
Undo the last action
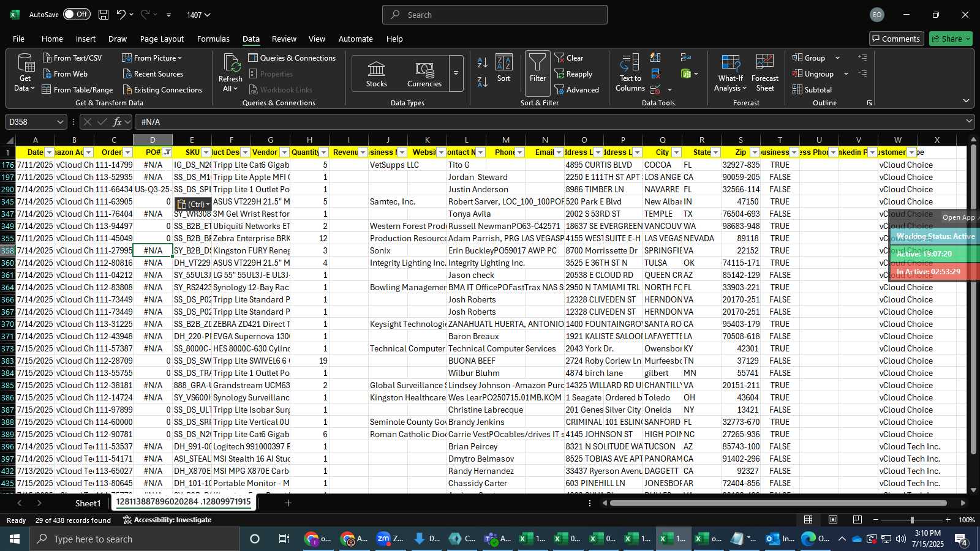pyautogui.click(x=121, y=15)
